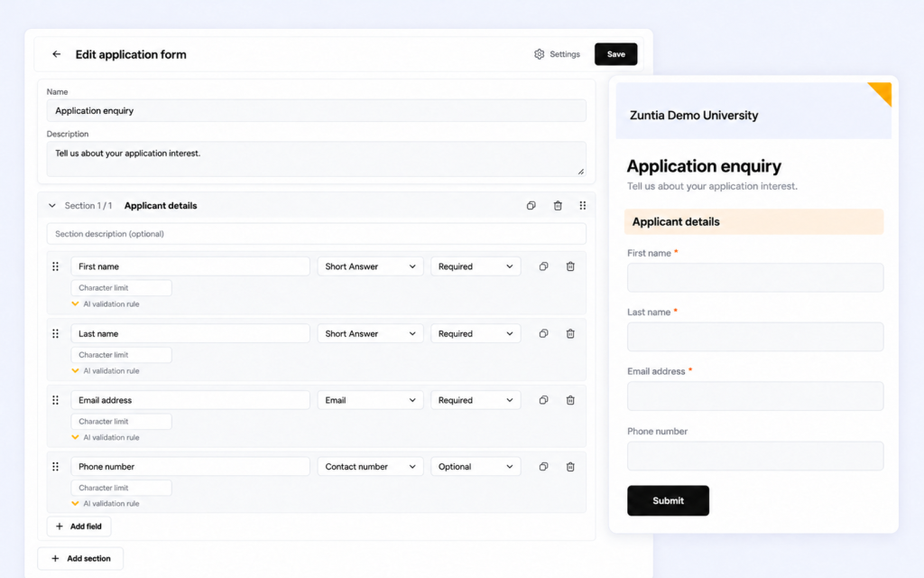
Task: Edit the Email address label field
Action: point(190,400)
